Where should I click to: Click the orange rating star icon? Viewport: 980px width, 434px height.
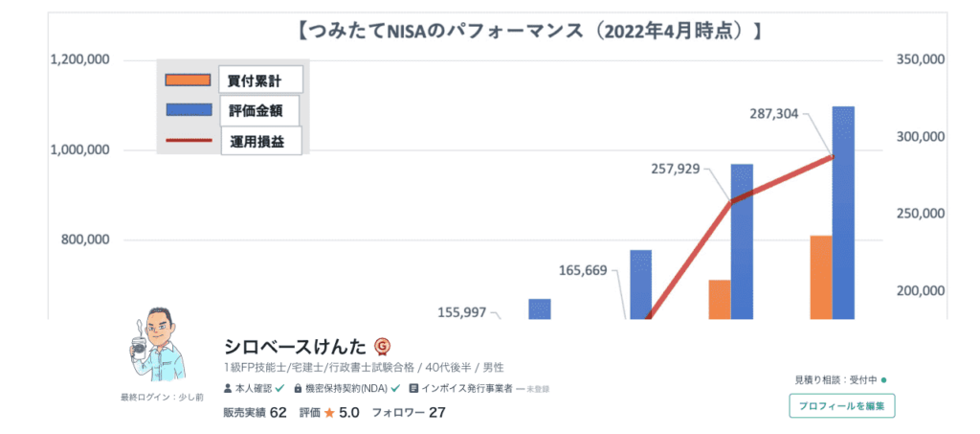coord(328,413)
